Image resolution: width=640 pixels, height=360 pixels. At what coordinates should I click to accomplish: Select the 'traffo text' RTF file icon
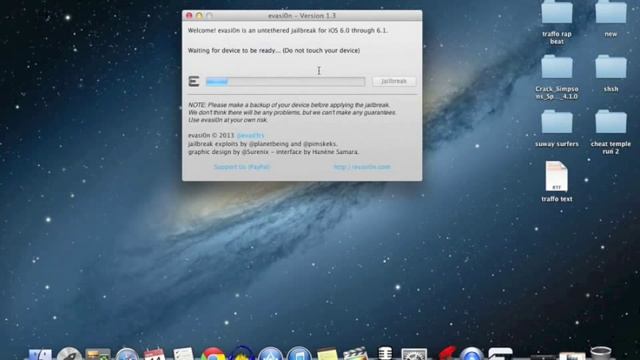[557, 176]
